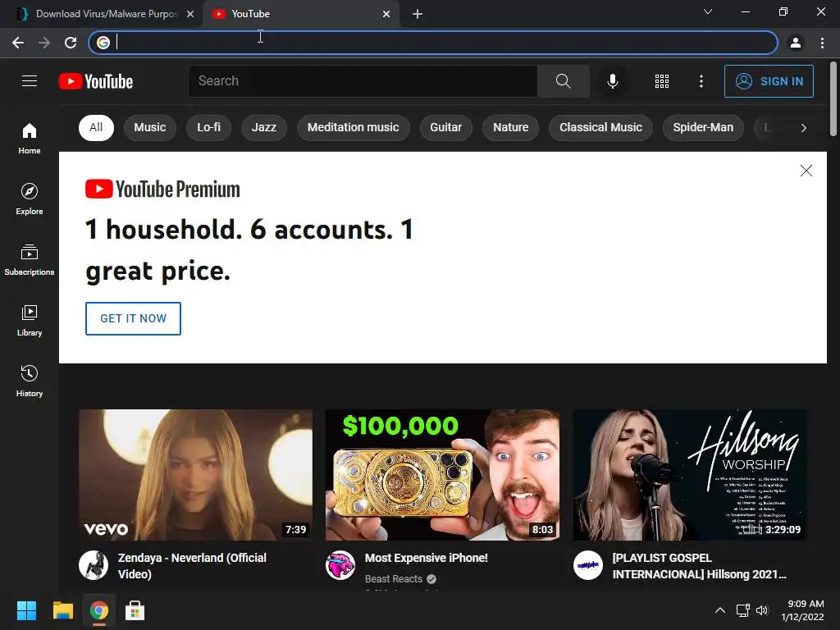Open the volume tray icon
Image resolution: width=840 pixels, height=630 pixels.
click(762, 610)
